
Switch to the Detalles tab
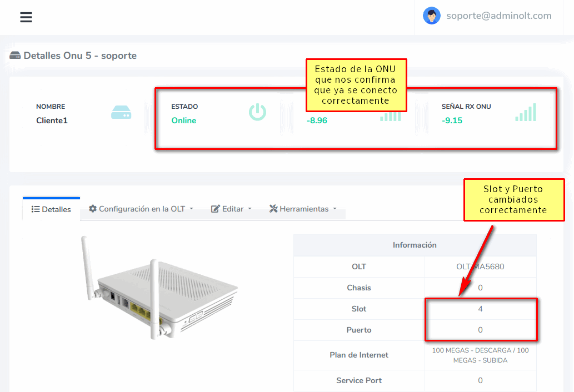pos(51,209)
